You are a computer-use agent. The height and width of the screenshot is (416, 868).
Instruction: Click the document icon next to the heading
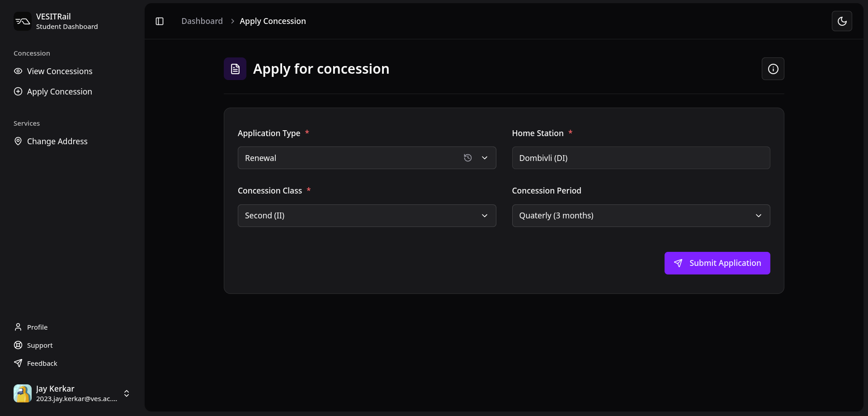tap(235, 68)
